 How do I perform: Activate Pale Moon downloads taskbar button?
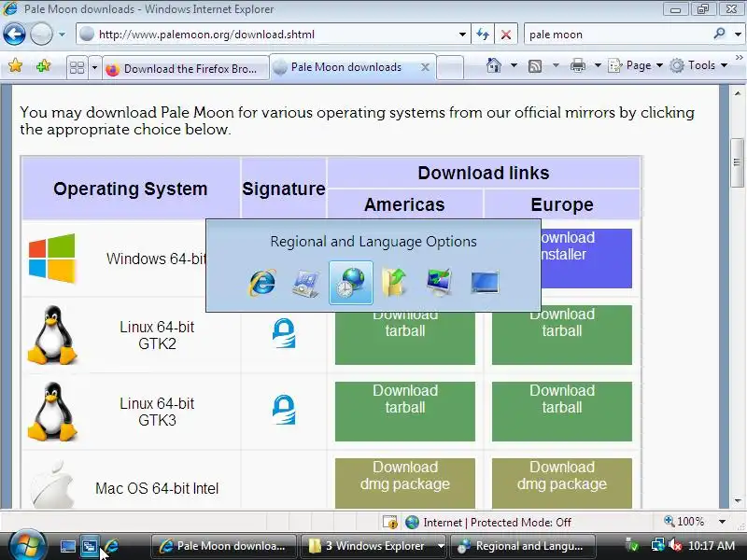(x=223, y=546)
